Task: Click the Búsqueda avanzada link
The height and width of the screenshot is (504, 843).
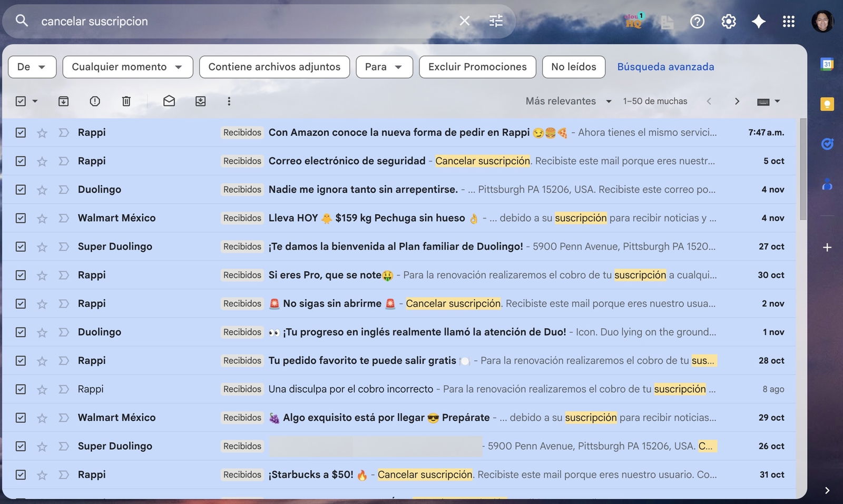Action: (x=665, y=67)
